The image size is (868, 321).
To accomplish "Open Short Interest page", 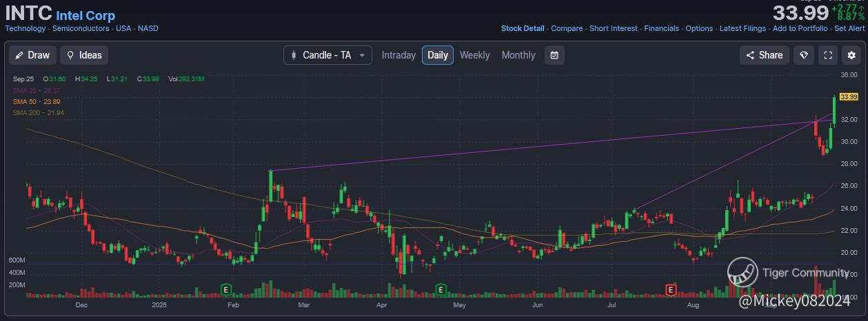I will (x=614, y=28).
